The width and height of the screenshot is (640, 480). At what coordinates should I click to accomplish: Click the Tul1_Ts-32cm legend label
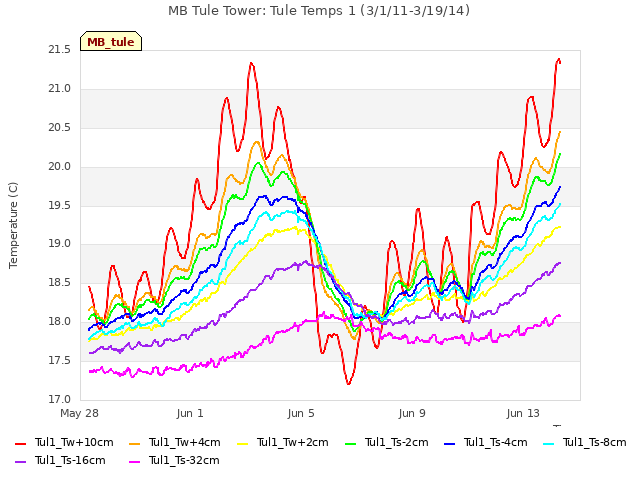click(x=184, y=460)
